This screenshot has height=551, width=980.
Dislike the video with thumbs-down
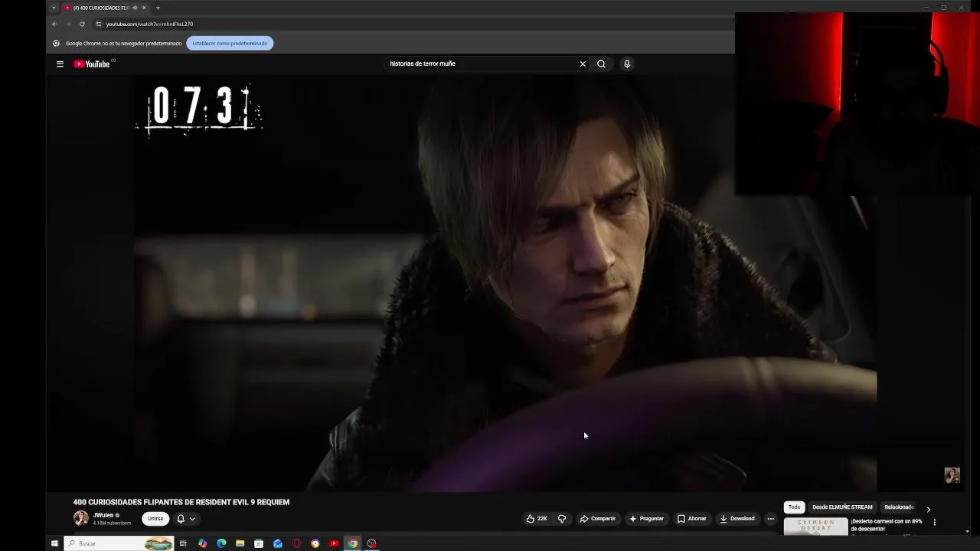562,519
